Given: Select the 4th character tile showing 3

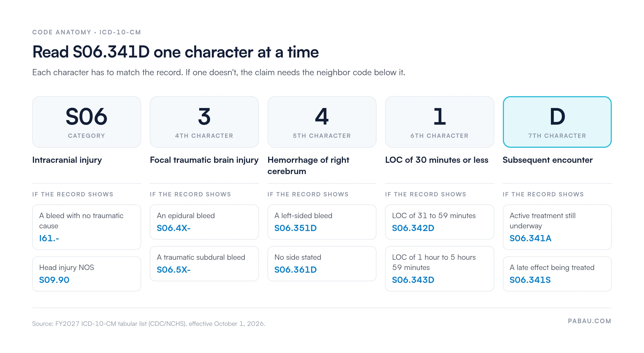Looking at the screenshot, I should pos(204,122).
